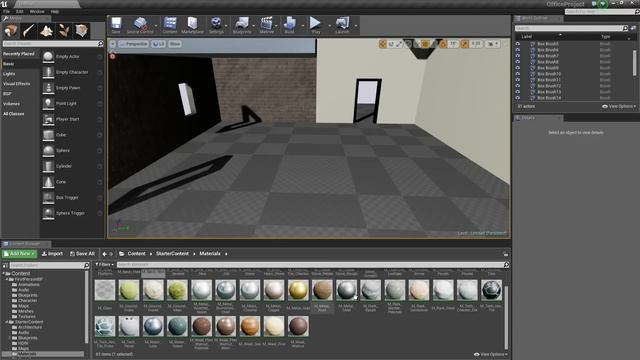Toggle visibility eye for Box Brush6
The width and height of the screenshot is (640, 360).
click(x=518, y=50)
